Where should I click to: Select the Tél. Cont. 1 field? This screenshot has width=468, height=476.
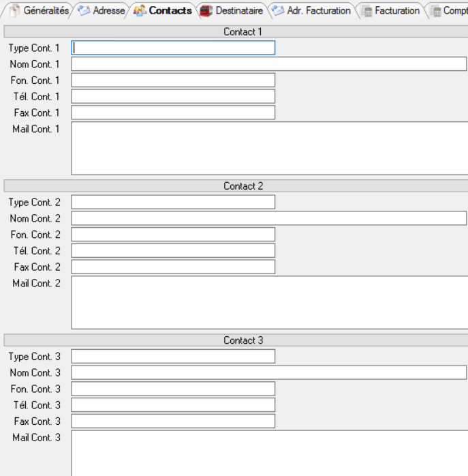(x=173, y=96)
